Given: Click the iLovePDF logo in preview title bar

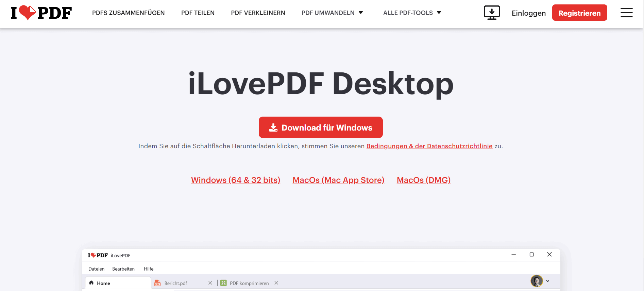Looking at the screenshot, I should tap(98, 255).
